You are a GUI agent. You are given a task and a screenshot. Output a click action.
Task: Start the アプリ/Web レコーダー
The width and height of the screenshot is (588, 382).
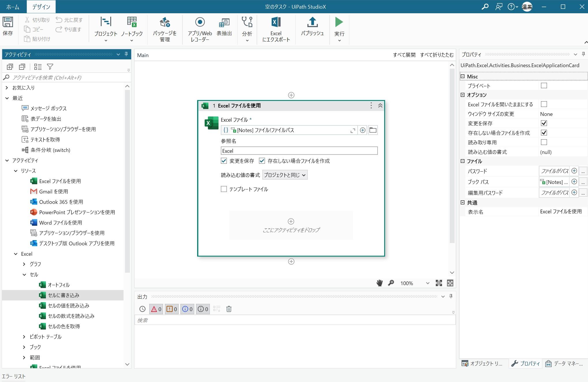200,29
